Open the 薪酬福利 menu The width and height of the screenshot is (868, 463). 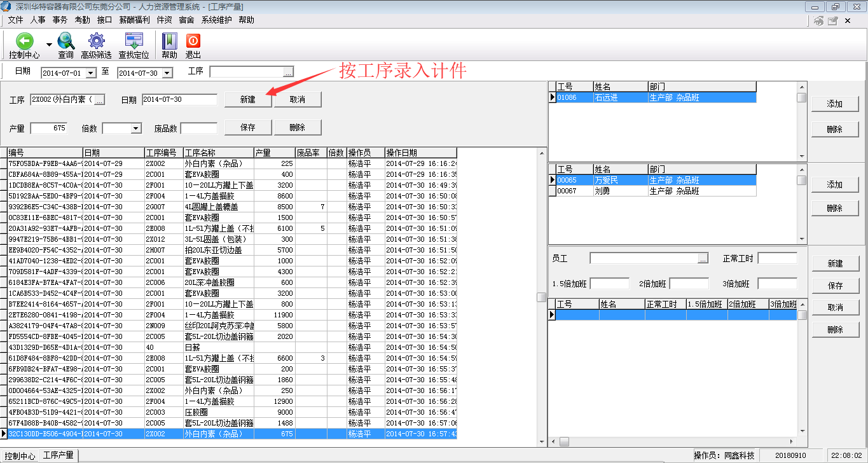[135, 20]
